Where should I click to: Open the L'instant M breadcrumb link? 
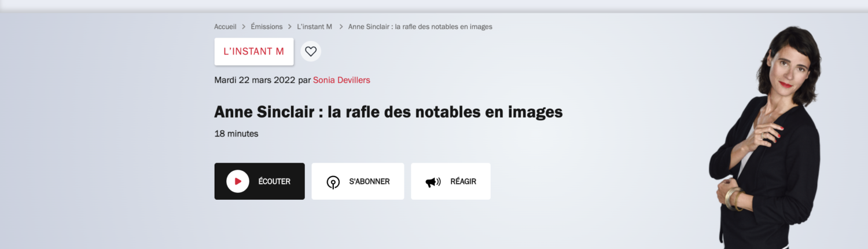(x=315, y=27)
